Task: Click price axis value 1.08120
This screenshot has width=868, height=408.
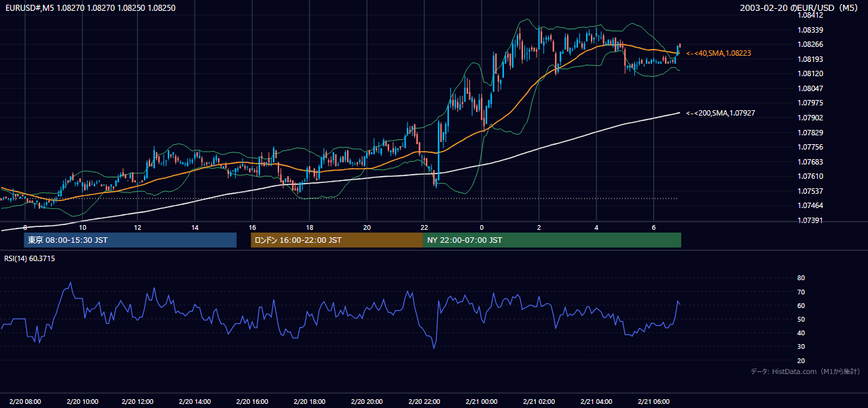Action: (x=810, y=73)
